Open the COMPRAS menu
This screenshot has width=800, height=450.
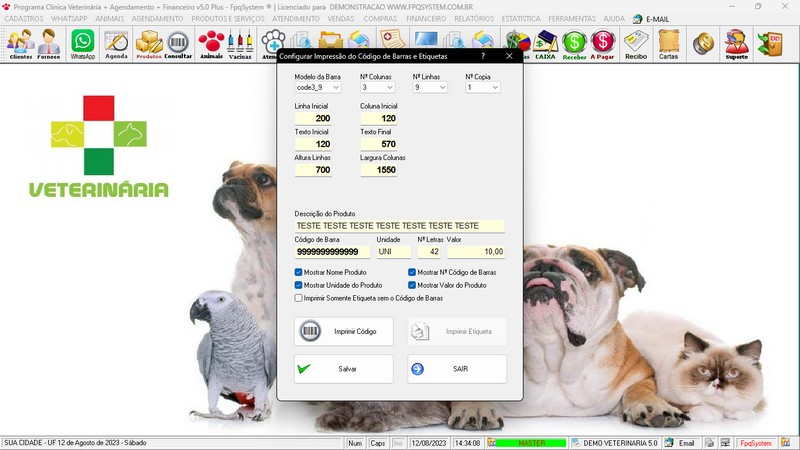tap(380, 19)
